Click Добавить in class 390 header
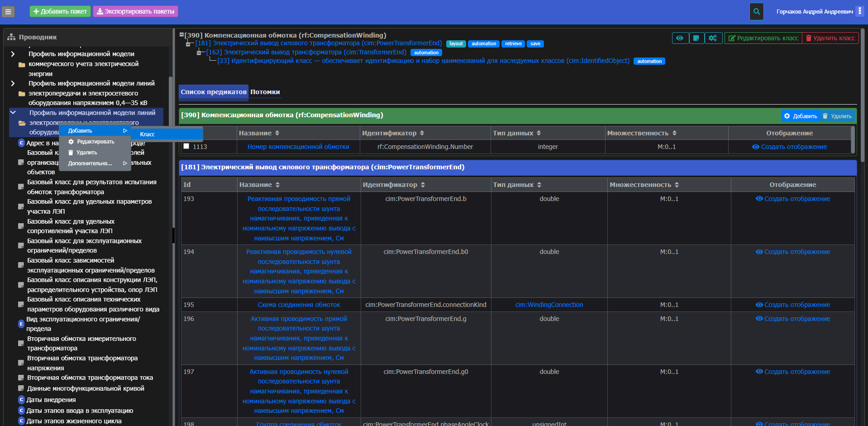The width and height of the screenshot is (868, 426). point(801,116)
